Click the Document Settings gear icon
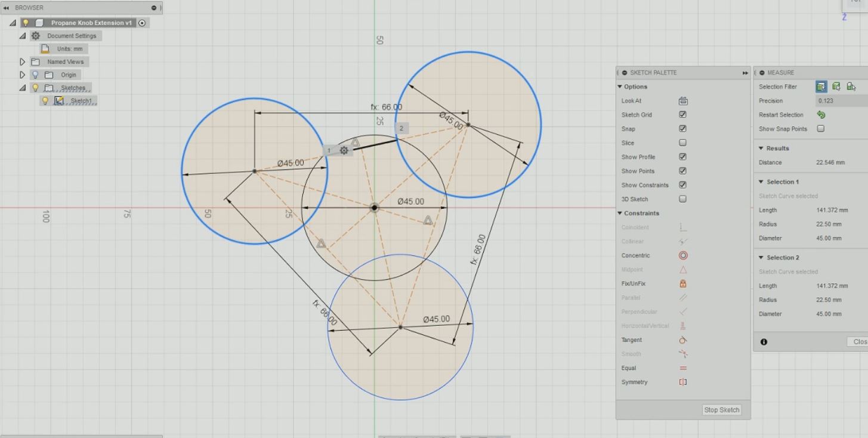The image size is (868, 438). [x=35, y=36]
